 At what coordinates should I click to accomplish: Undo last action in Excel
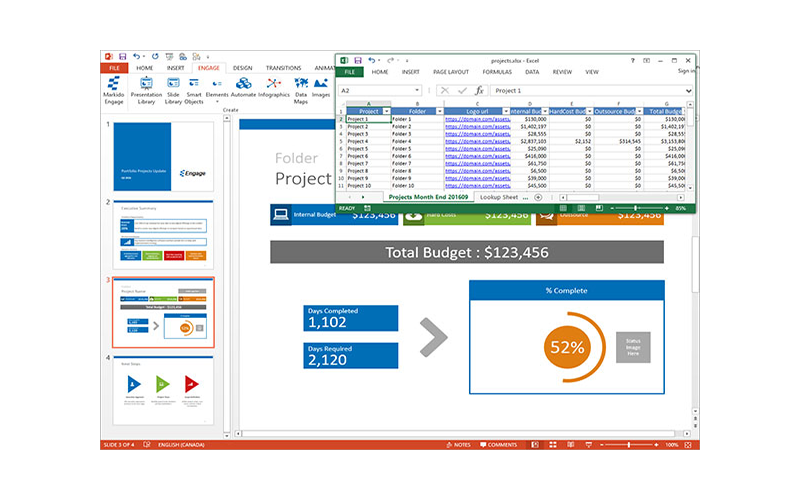click(372, 60)
